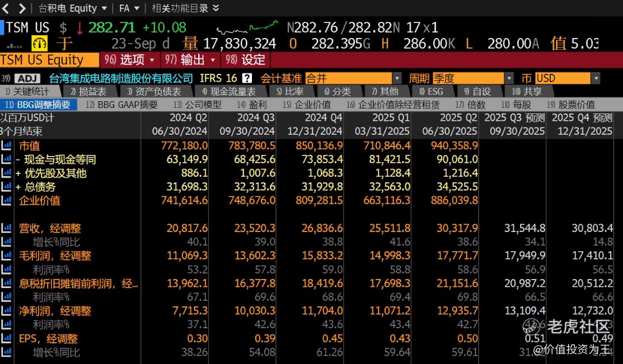Click the chart icon for net income 利润率% row
623x364 pixels.
(x=6, y=325)
